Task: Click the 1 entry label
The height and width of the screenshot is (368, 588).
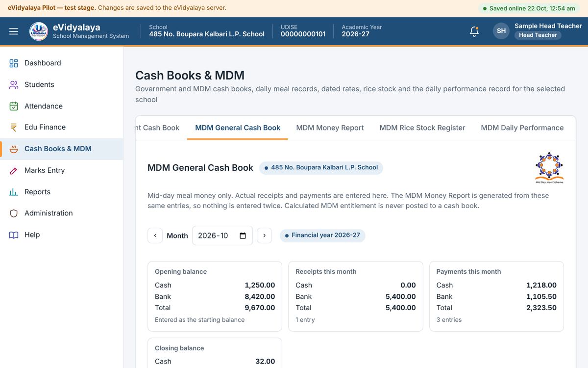Action: pos(305,320)
